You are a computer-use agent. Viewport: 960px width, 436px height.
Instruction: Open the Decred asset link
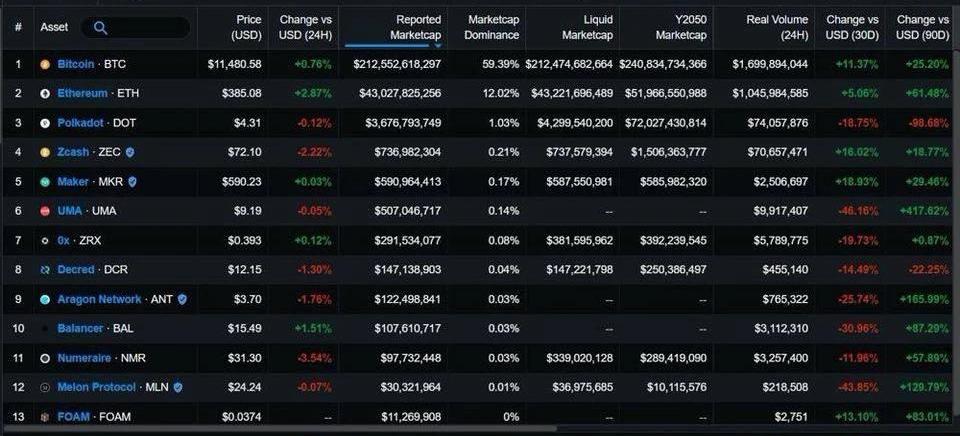pos(76,269)
